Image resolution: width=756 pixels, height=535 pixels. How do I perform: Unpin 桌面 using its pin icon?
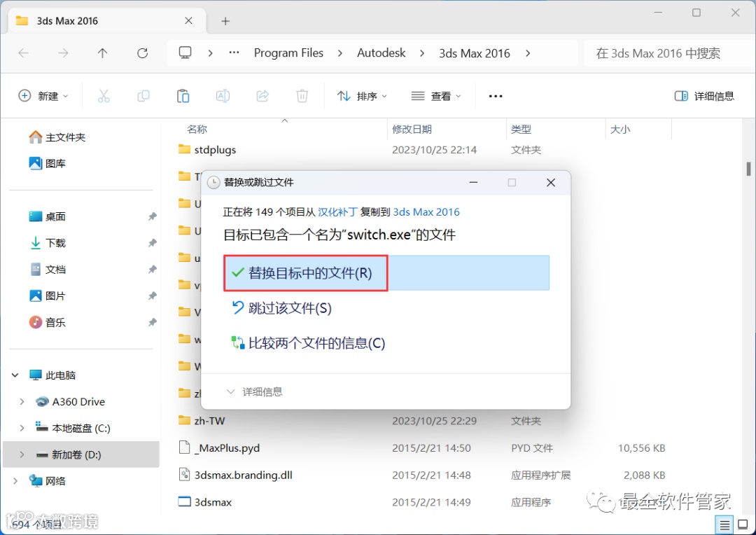[x=152, y=216]
